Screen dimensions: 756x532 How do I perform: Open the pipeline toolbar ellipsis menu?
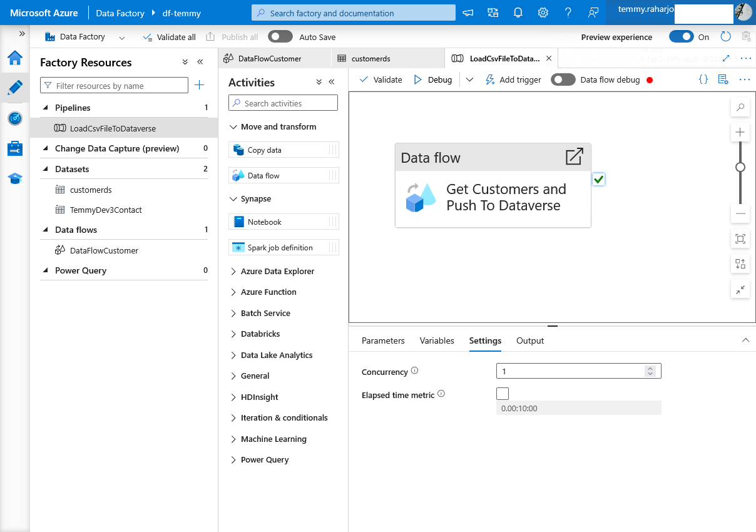coord(745,79)
